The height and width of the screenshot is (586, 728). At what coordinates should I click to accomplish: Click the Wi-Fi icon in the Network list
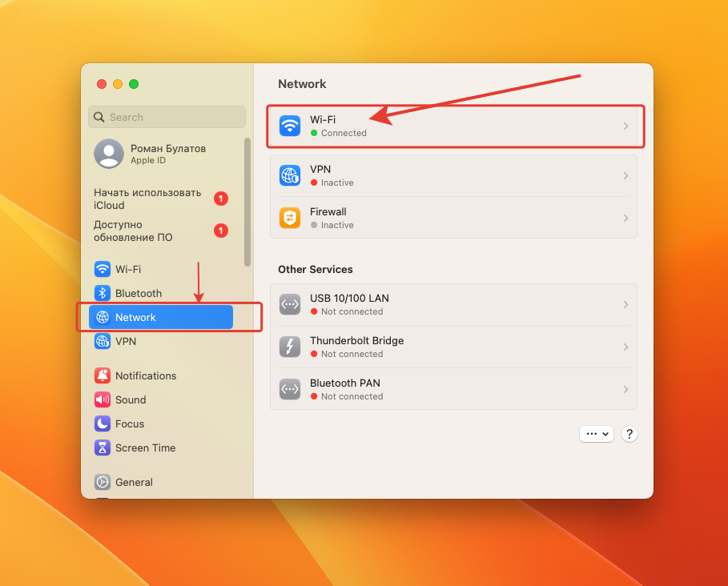point(289,126)
